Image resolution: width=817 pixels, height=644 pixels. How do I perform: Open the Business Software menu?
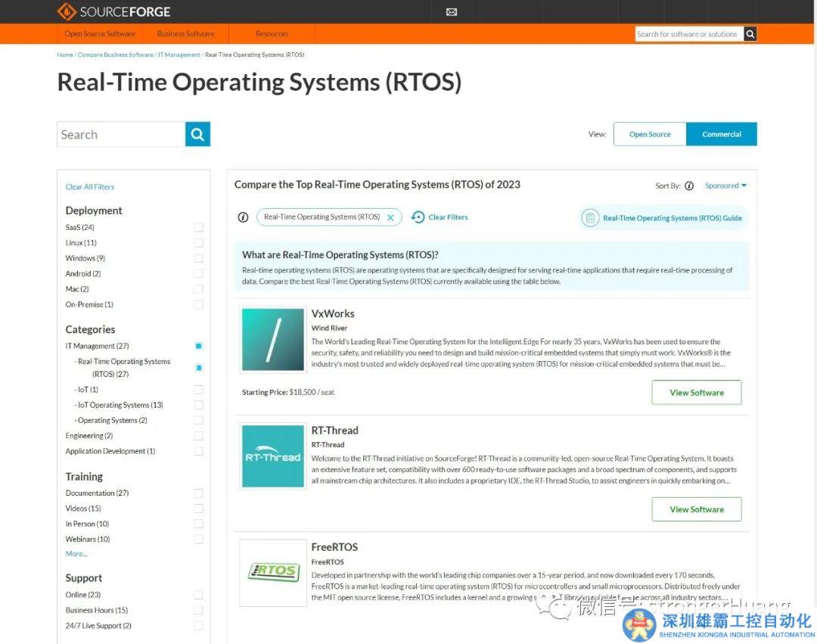point(185,34)
